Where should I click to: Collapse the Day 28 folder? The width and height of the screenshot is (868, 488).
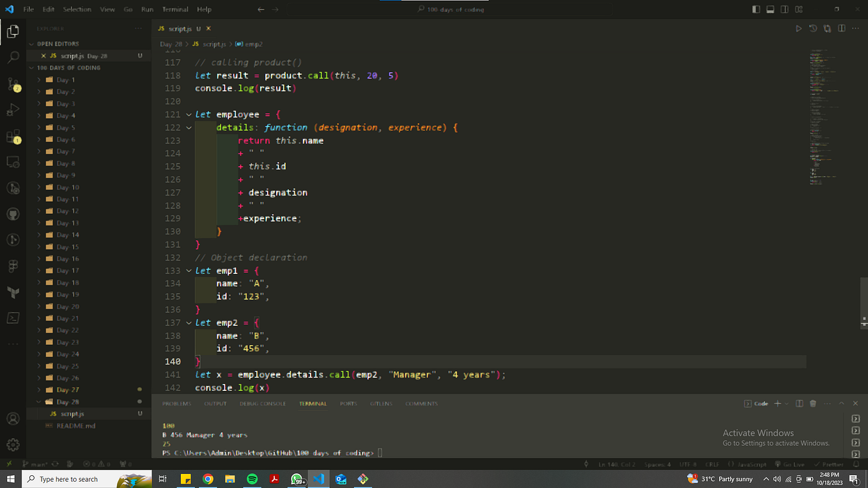pos(39,402)
